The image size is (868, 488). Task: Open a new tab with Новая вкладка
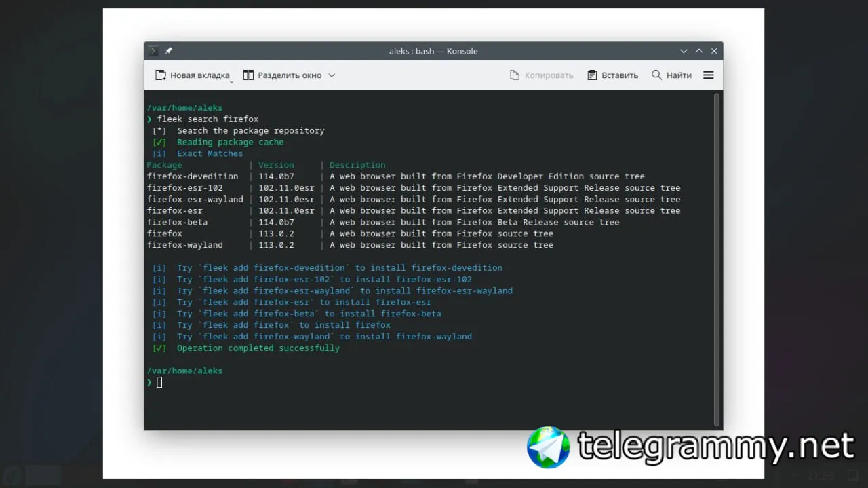click(193, 75)
